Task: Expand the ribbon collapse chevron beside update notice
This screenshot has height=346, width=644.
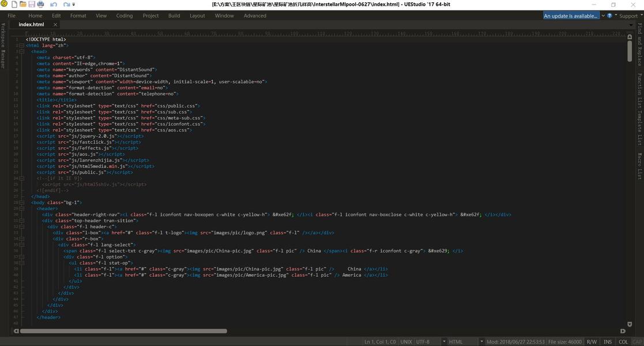Action: click(x=603, y=16)
